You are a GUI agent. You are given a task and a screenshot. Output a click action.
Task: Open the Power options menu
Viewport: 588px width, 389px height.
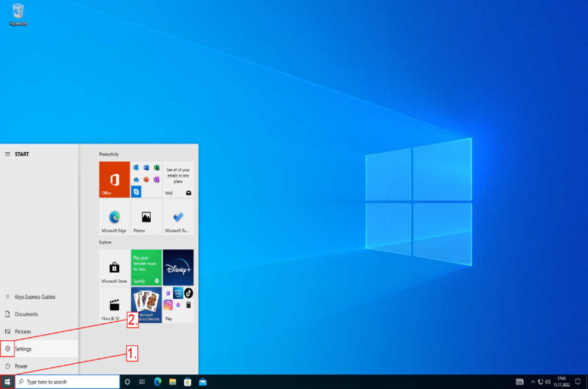pyautogui.click(x=21, y=366)
